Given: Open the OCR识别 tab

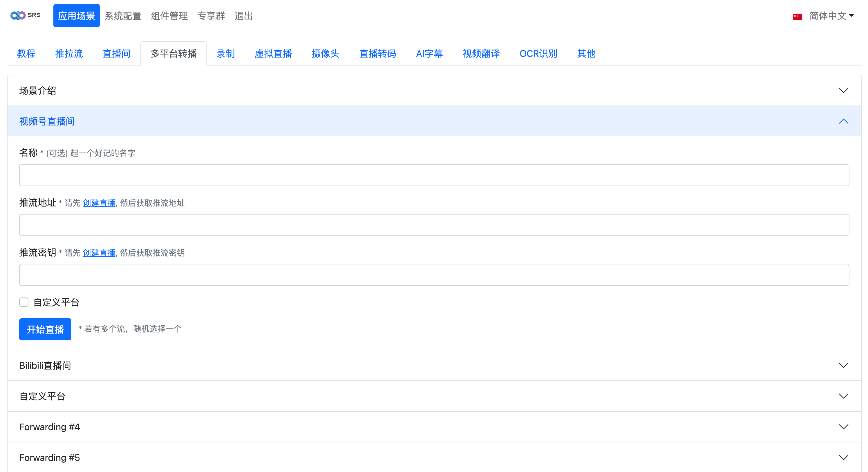Looking at the screenshot, I should pyautogui.click(x=538, y=54).
